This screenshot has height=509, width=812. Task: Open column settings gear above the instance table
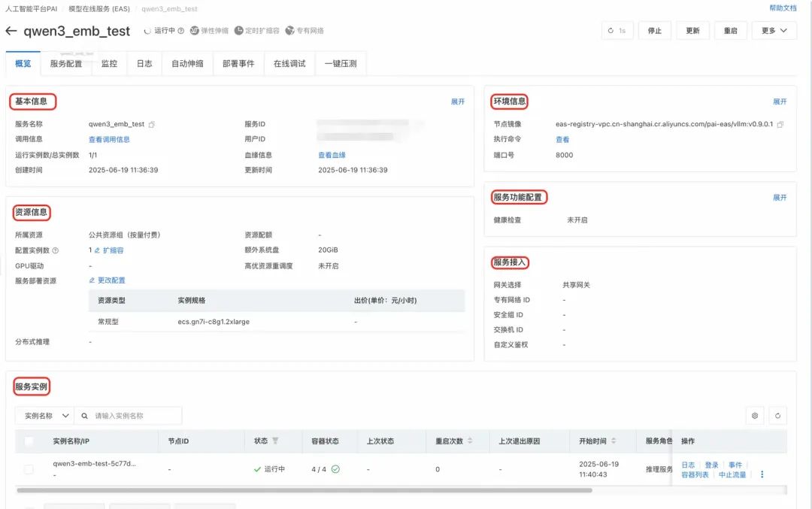[x=755, y=415]
